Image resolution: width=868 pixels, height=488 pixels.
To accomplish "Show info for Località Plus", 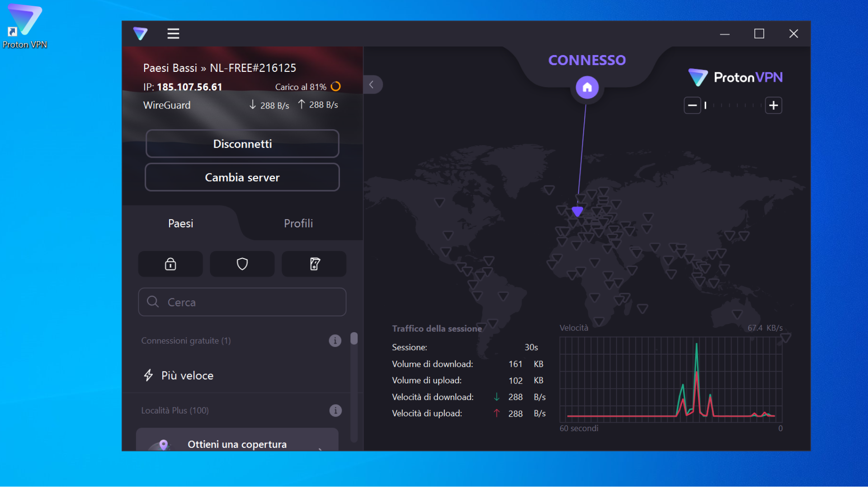I will tap(335, 410).
